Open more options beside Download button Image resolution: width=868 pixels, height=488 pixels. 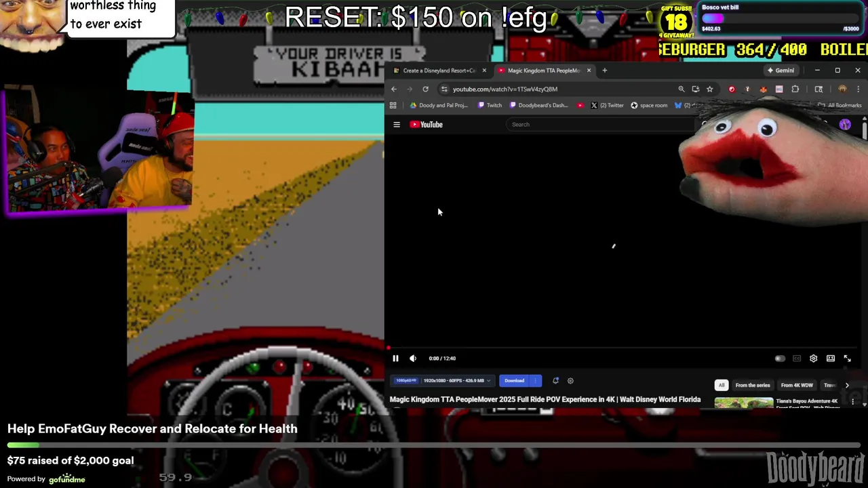536,381
